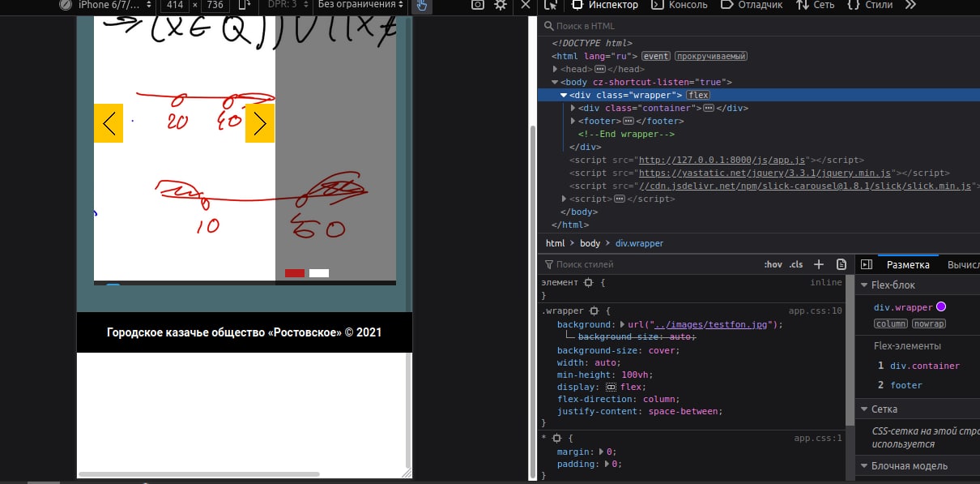
Task: Click ellipsis badge inside div container
Action: (x=709, y=109)
